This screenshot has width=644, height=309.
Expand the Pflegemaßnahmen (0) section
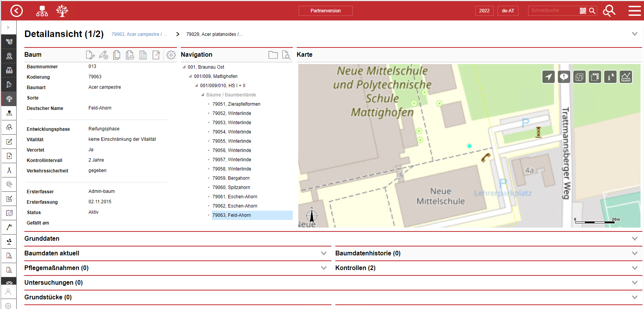pos(324,268)
